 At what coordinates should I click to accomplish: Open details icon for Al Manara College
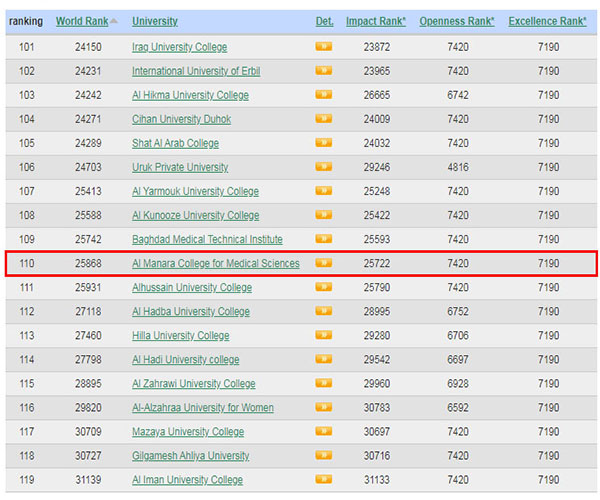tap(323, 263)
